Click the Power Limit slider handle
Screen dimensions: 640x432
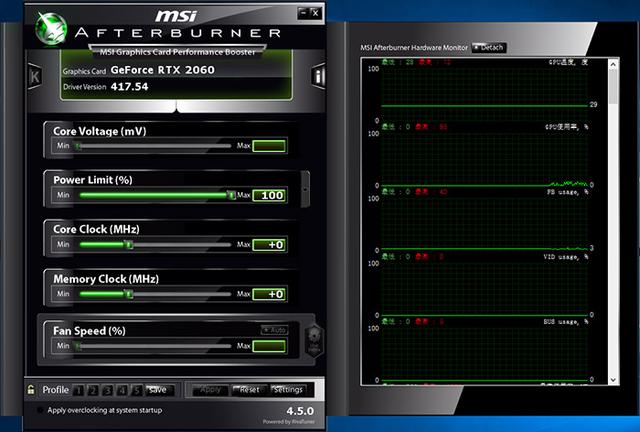(231, 195)
